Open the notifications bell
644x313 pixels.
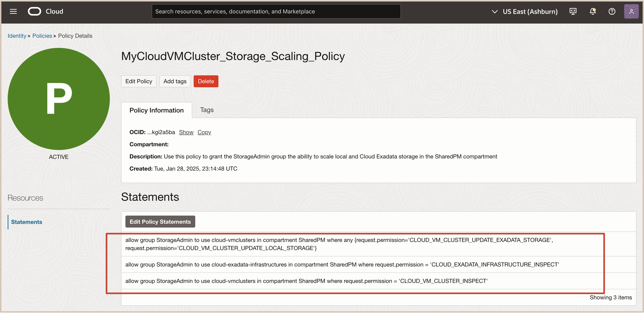[x=592, y=11]
